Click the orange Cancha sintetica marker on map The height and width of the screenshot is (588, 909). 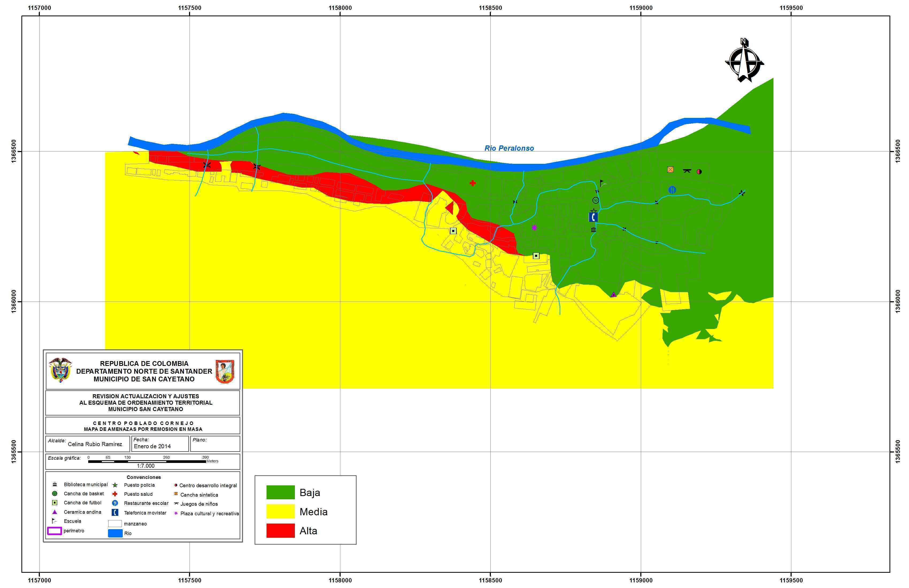pos(670,169)
